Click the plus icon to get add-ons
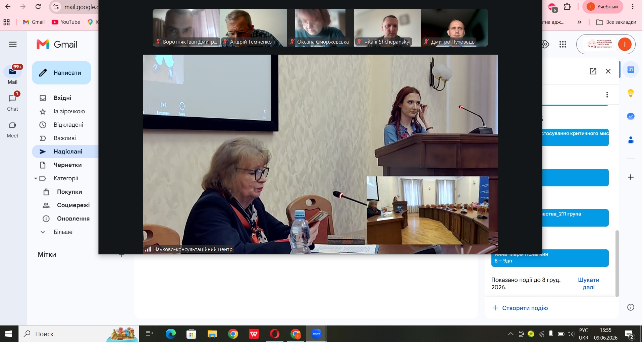Screen dimensions: 644x362 [631, 177]
